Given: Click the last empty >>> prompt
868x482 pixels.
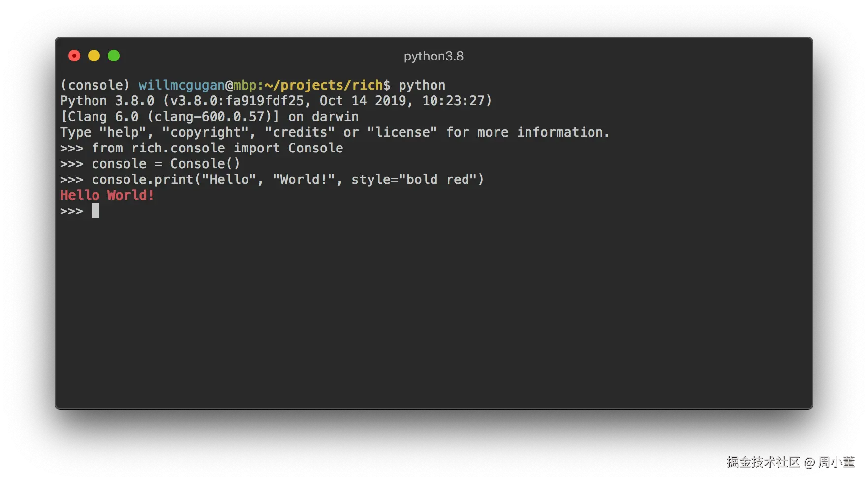Looking at the screenshot, I should tap(72, 211).
